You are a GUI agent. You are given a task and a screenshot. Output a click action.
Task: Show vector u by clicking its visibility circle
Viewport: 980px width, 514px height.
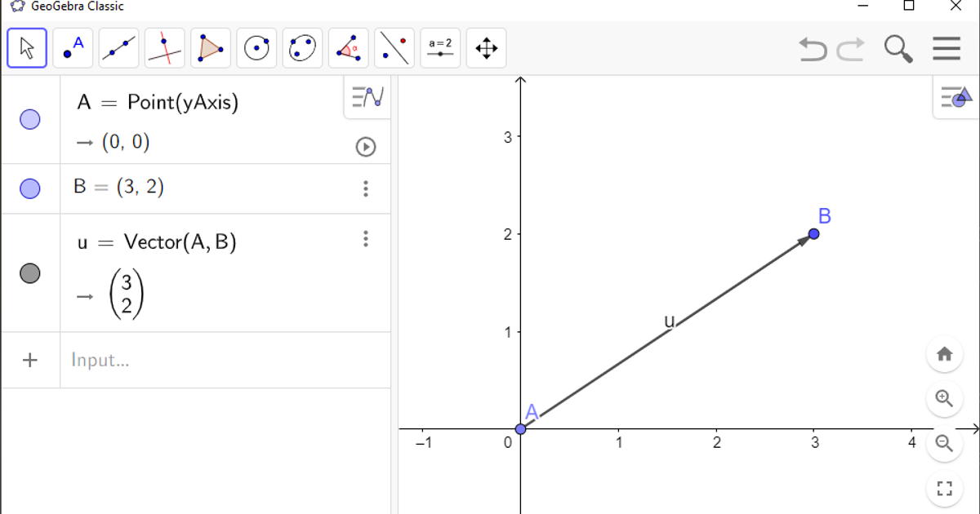point(30,273)
